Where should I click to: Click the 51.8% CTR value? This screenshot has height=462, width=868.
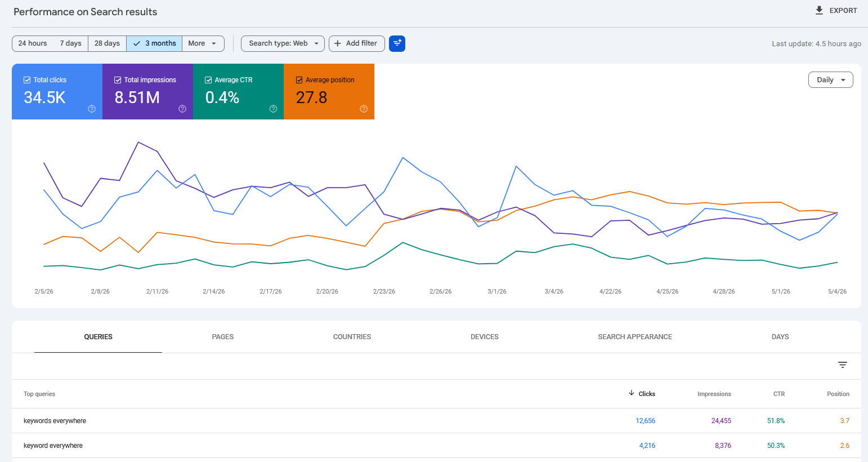776,421
